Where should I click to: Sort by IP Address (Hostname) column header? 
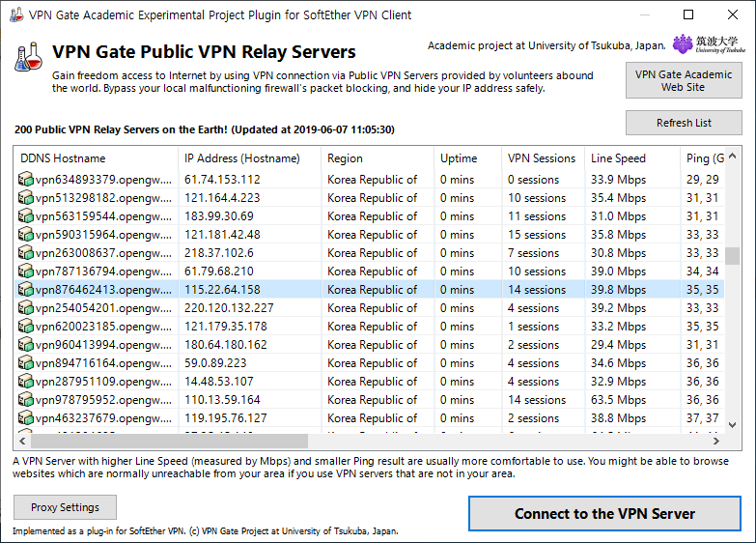pos(249,158)
